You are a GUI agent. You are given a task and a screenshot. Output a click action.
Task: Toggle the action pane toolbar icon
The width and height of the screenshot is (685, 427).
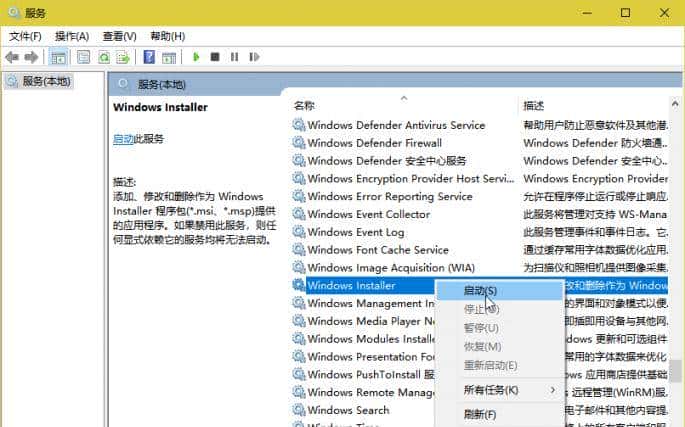(169, 57)
